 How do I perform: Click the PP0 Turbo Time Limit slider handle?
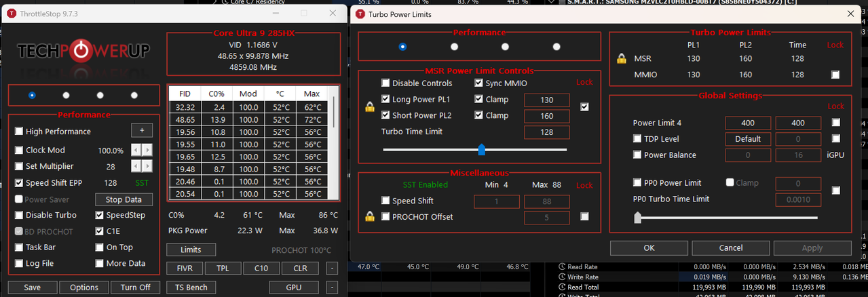637,217
